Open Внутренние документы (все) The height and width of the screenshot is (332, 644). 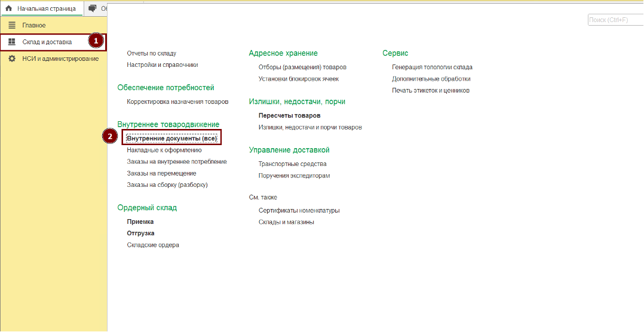tap(171, 139)
